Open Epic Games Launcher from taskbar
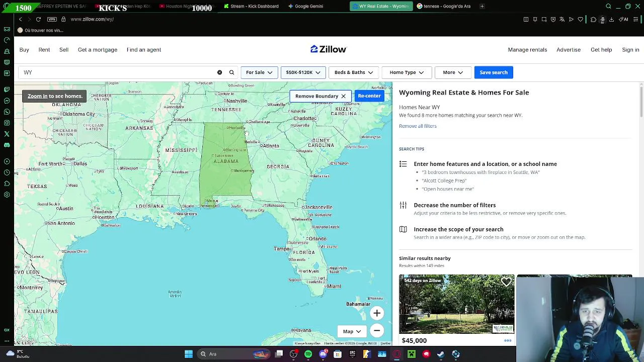This screenshot has width=644, height=362. [352, 354]
